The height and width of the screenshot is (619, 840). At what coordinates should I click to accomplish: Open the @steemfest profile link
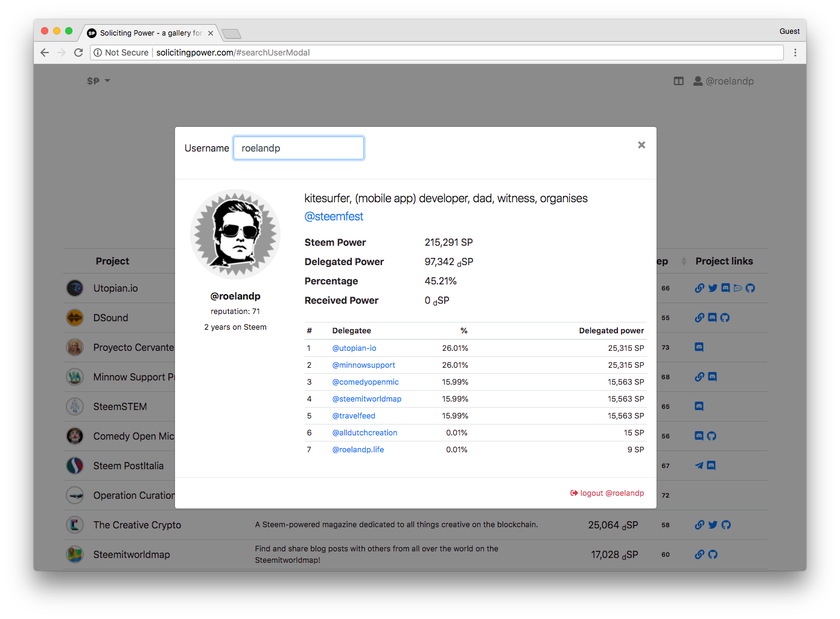click(x=334, y=216)
